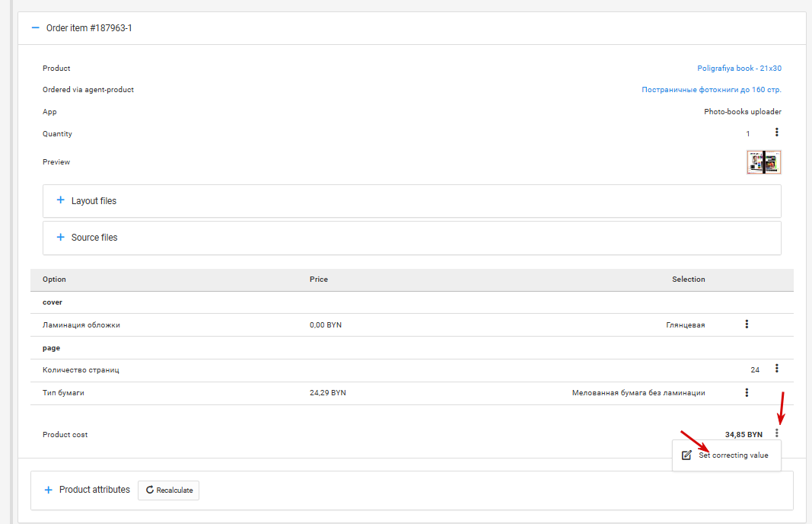812x524 pixels.
Task: Select Мелованная бумага без ламинации value
Action: click(x=638, y=393)
